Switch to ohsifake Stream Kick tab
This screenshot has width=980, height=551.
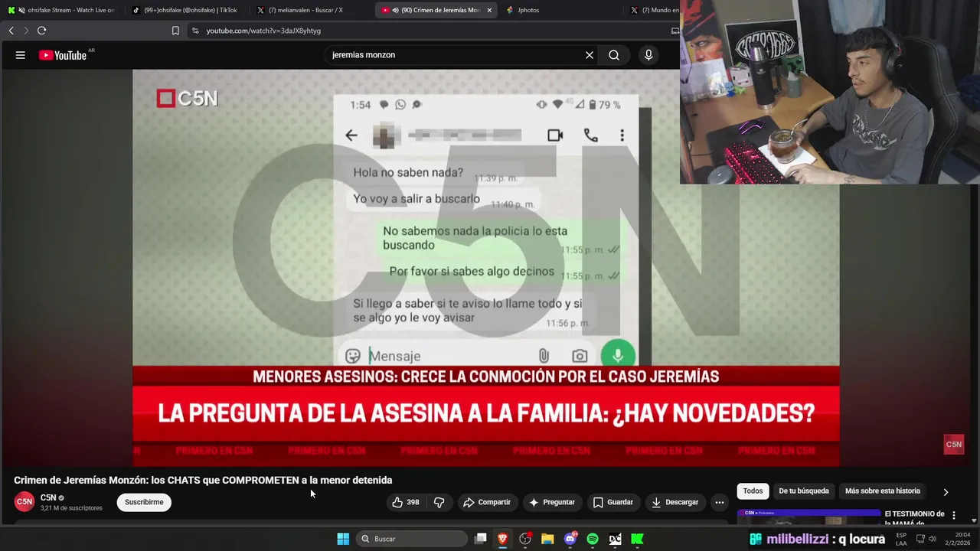click(61, 10)
